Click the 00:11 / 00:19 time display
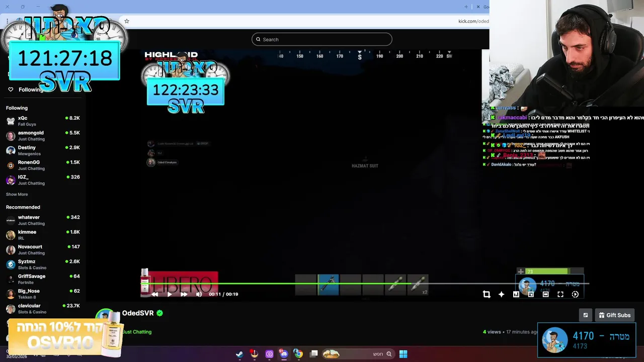The image size is (644, 362). (223, 294)
